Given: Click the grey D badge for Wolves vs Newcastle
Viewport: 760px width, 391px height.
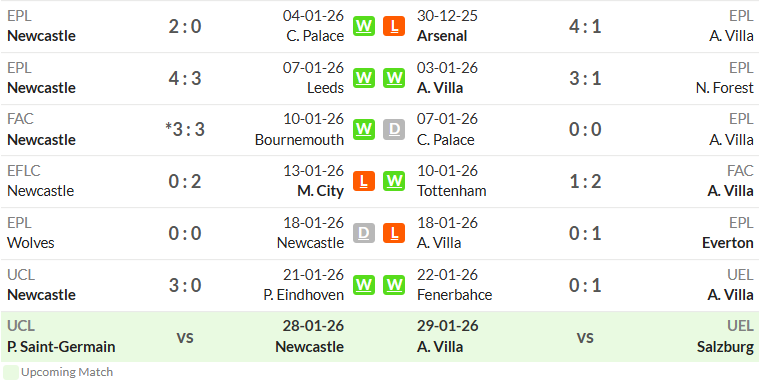Looking at the screenshot, I should tap(364, 234).
